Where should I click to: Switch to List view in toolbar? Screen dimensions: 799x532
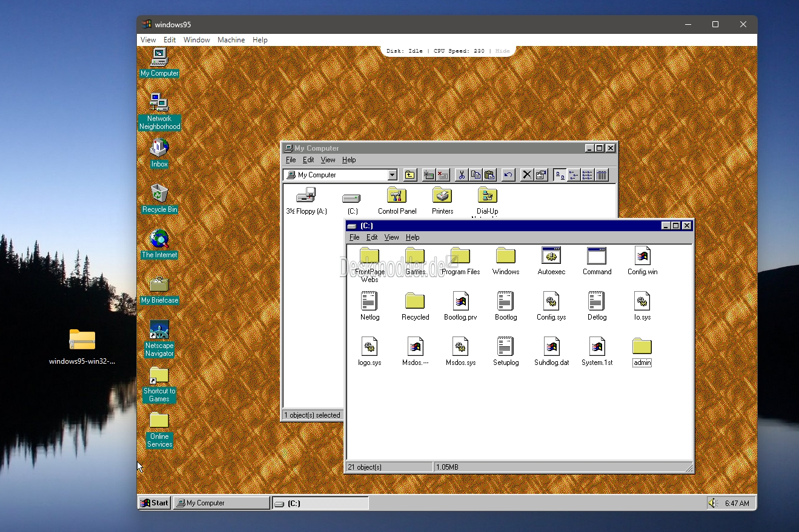[x=588, y=175]
